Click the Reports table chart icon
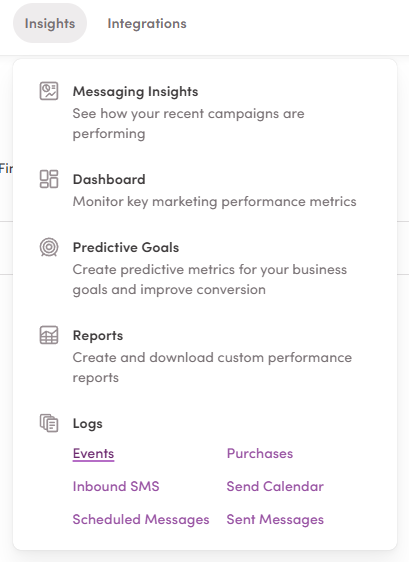 49,335
